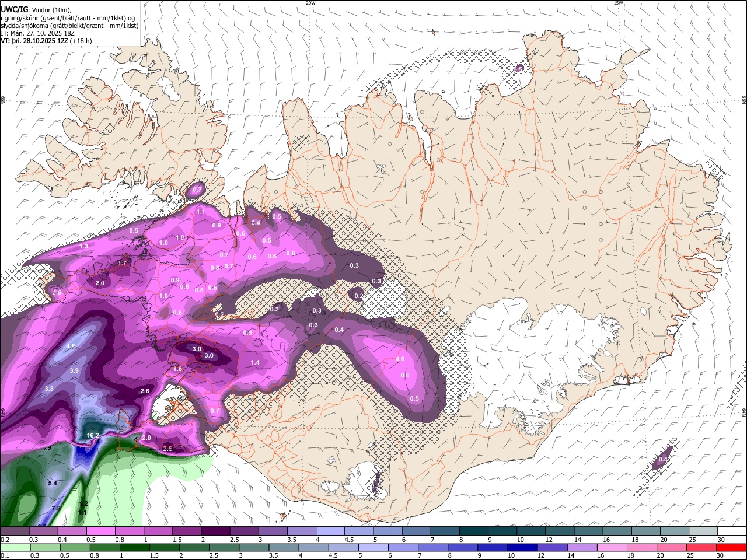Select the '30' label on the snow legend row

point(721,540)
